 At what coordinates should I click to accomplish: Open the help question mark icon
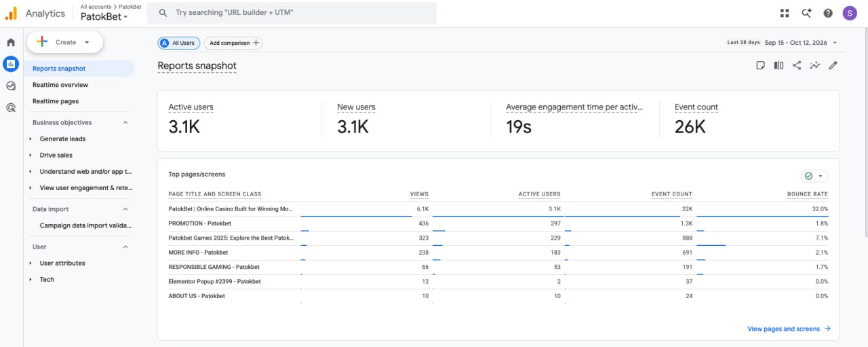point(828,13)
